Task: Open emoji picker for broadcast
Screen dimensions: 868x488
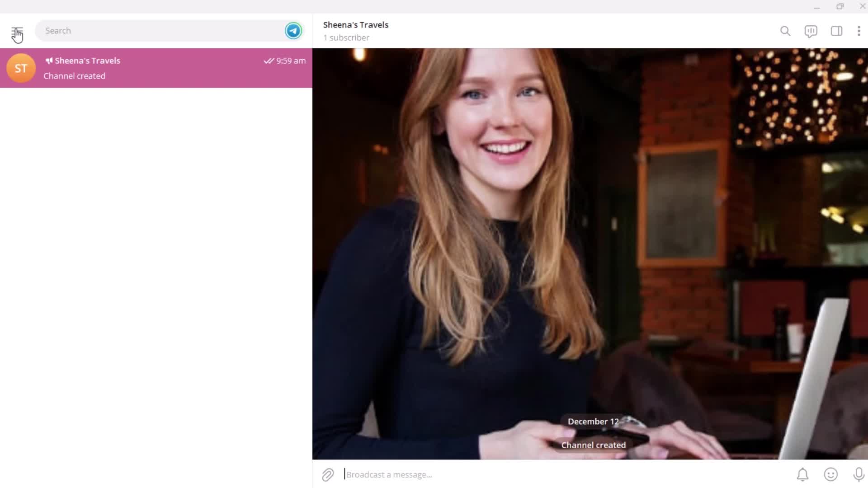Action: point(830,474)
